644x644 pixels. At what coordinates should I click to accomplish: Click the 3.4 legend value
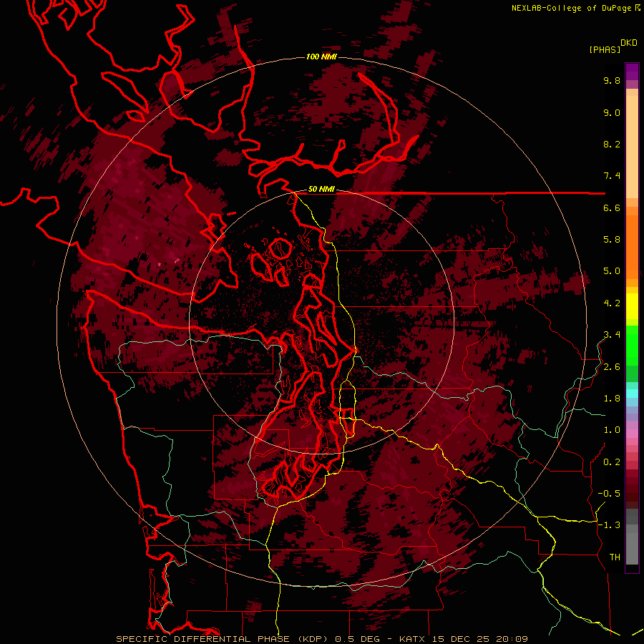[x=612, y=335]
